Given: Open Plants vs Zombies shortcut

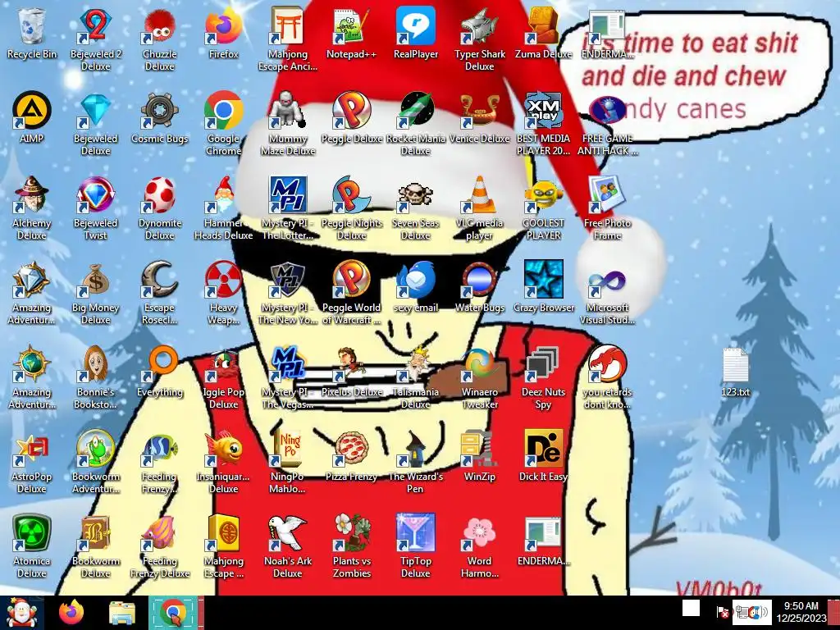Looking at the screenshot, I should tap(351, 546).
